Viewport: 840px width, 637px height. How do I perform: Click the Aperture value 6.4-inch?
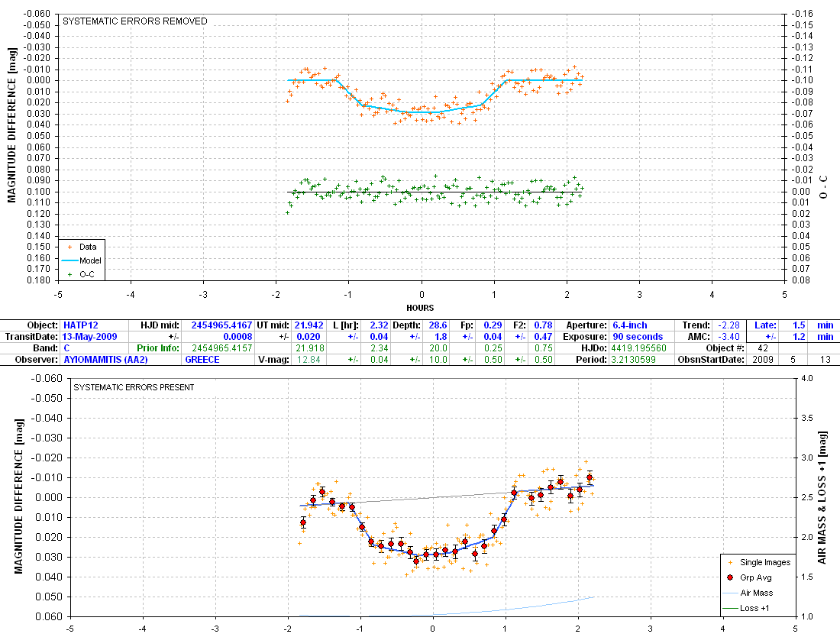click(629, 325)
